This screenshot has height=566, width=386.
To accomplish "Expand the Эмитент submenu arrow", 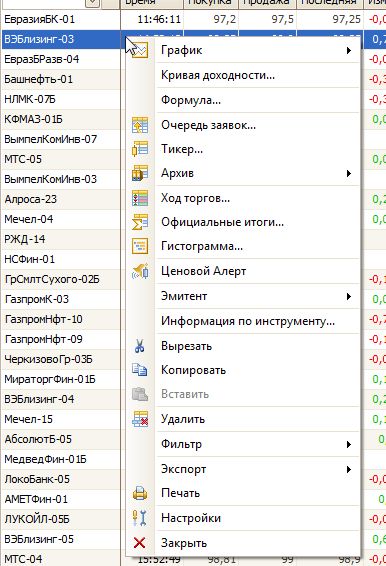I will tap(349, 296).
